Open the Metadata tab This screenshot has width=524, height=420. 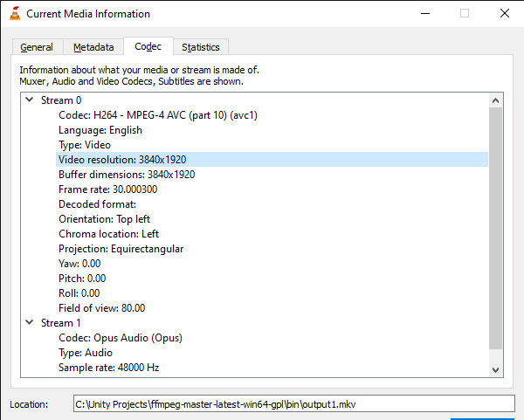click(93, 47)
